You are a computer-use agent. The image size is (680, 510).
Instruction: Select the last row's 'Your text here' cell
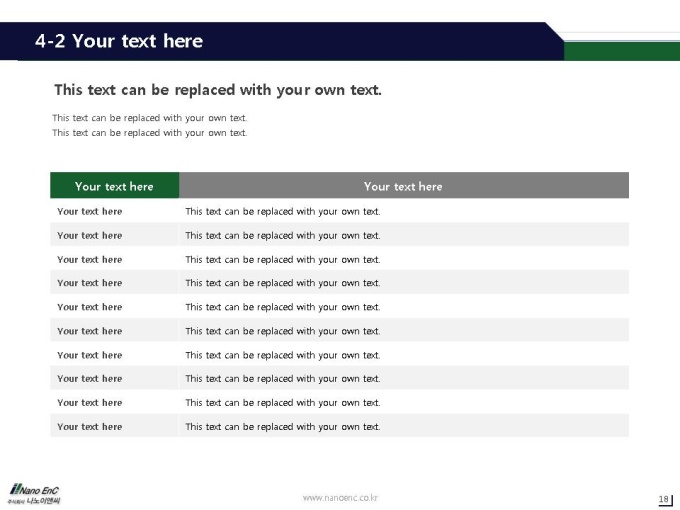(x=114, y=426)
